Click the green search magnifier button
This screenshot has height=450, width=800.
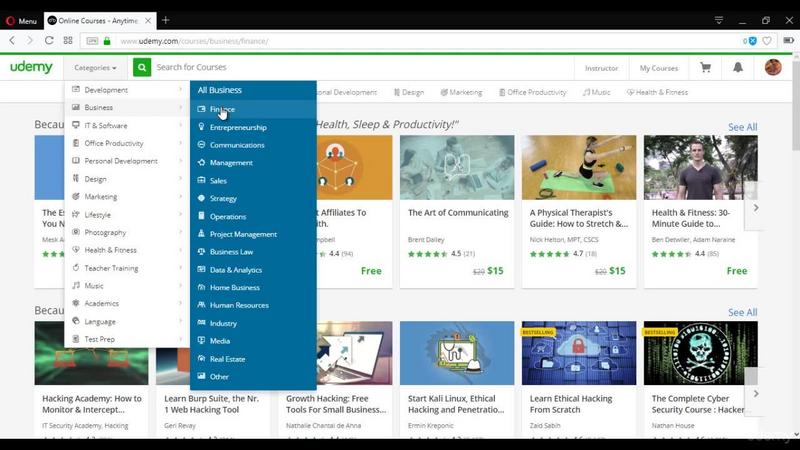(x=142, y=67)
